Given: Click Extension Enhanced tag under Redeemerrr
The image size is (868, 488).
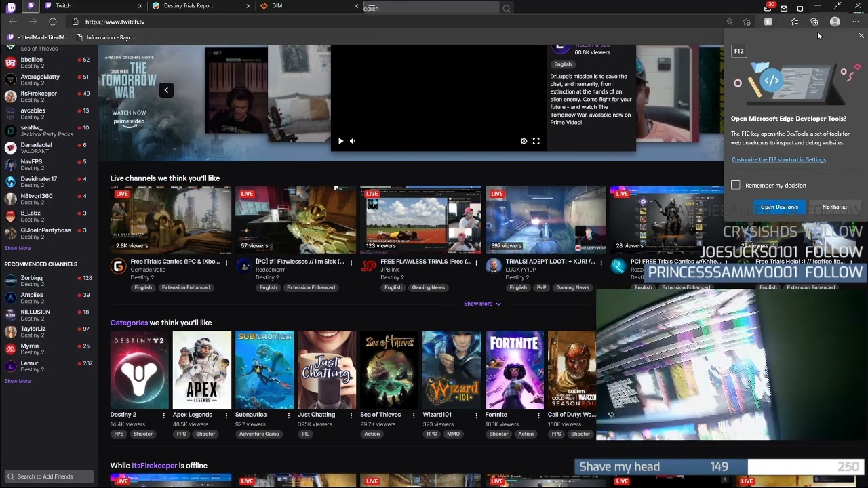Looking at the screenshot, I should (311, 287).
